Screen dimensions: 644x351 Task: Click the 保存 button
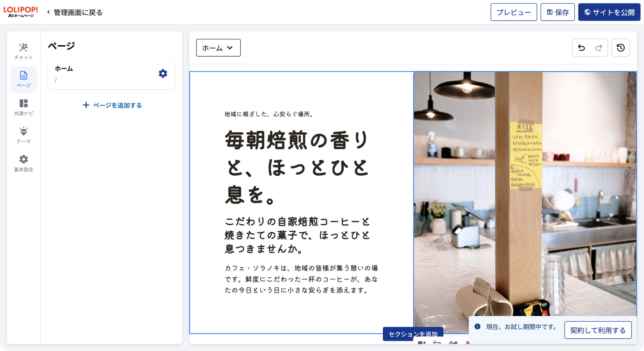[x=557, y=12]
